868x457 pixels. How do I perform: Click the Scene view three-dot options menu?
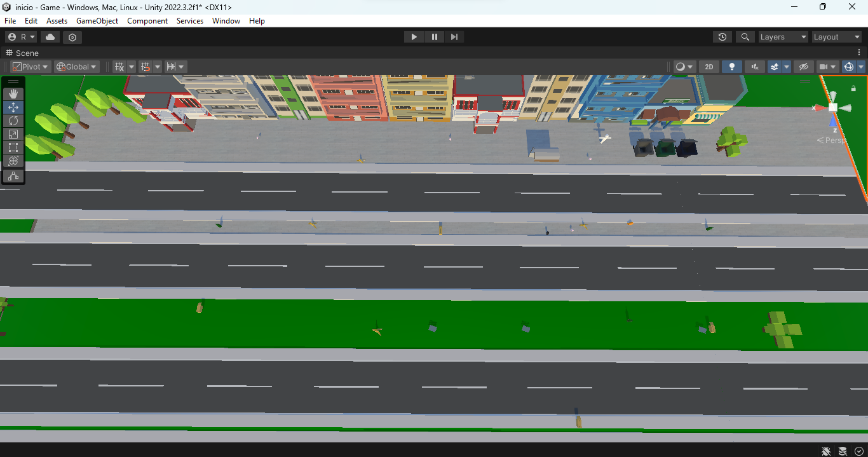coord(859,53)
